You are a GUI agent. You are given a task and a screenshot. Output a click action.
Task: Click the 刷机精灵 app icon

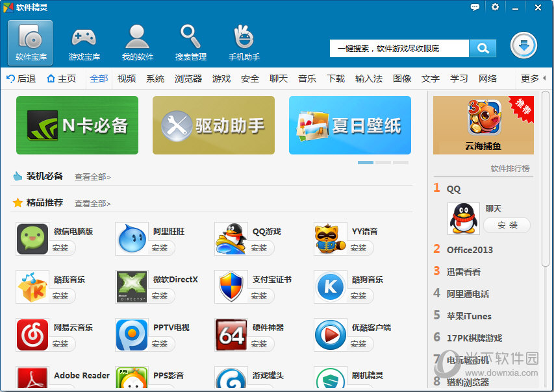click(x=331, y=378)
